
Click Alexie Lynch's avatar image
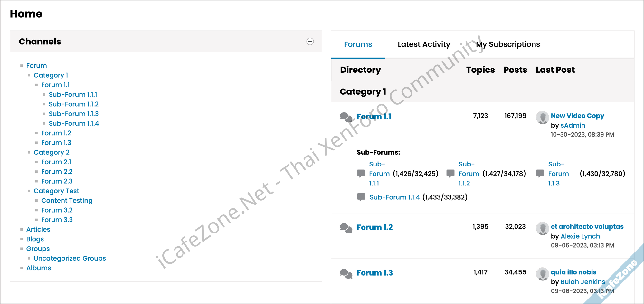coord(542,228)
